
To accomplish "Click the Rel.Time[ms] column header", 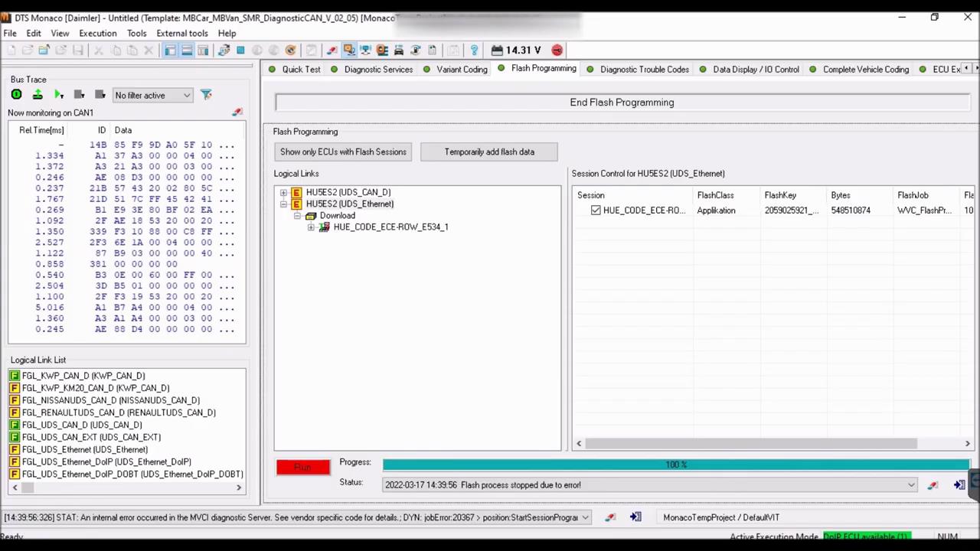I will (41, 131).
